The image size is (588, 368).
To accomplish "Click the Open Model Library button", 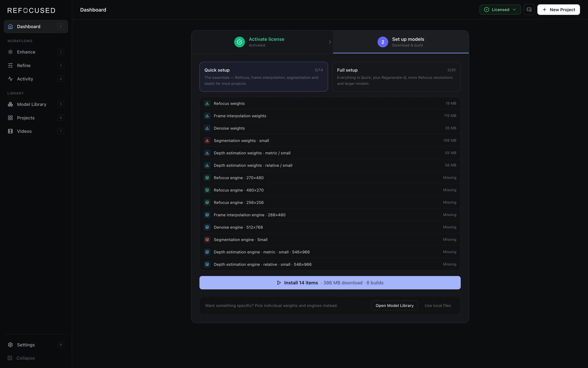I will coord(394,306).
